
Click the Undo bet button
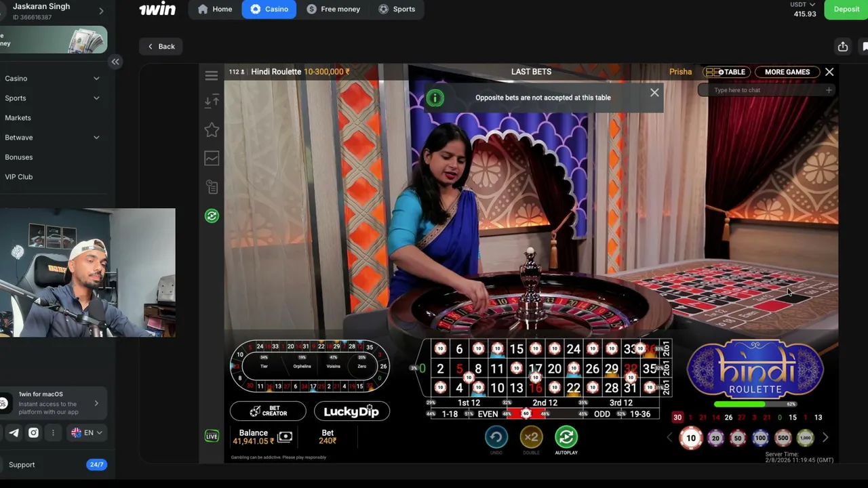(496, 438)
